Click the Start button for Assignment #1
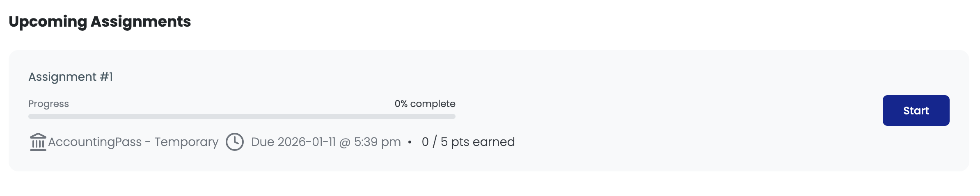980x196 pixels. [916, 111]
